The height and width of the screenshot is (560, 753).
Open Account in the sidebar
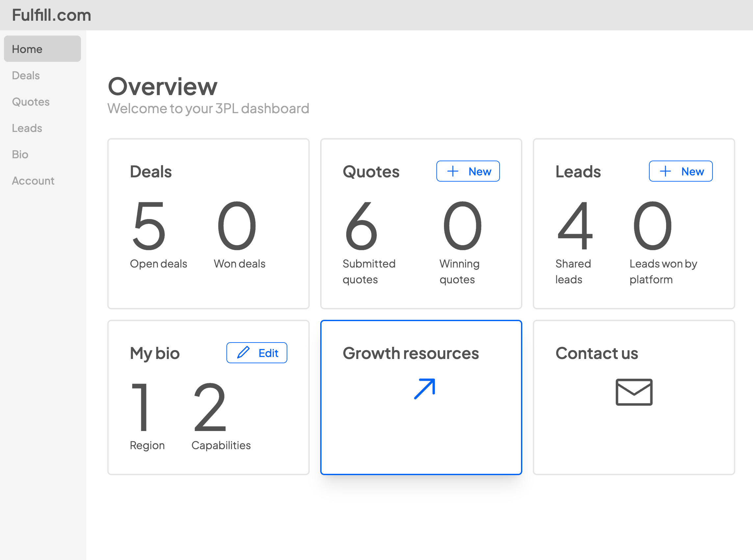[33, 181]
